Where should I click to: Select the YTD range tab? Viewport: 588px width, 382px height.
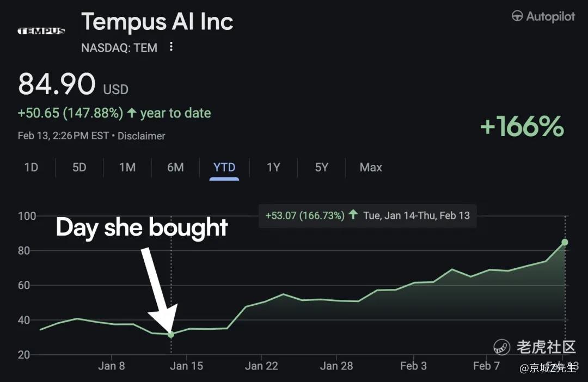(224, 168)
